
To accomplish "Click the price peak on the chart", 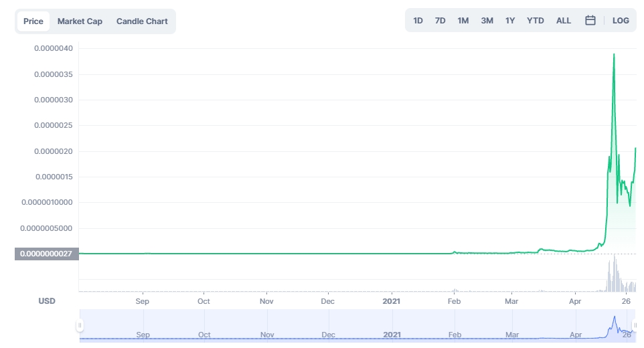I will click(x=614, y=54).
